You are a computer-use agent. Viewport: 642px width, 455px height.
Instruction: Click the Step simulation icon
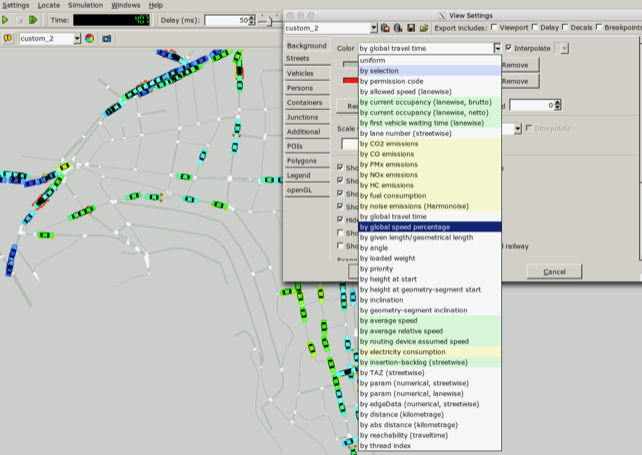coord(34,19)
